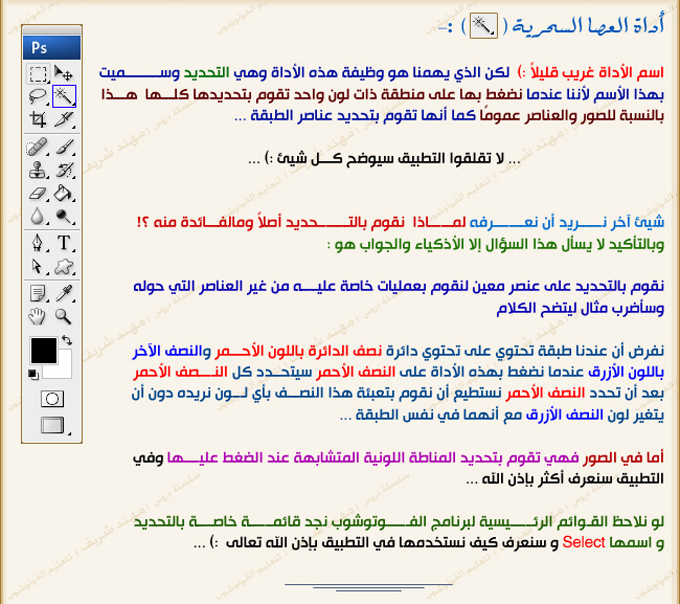
Task: Select the Healing Brush tool
Action: point(38,147)
